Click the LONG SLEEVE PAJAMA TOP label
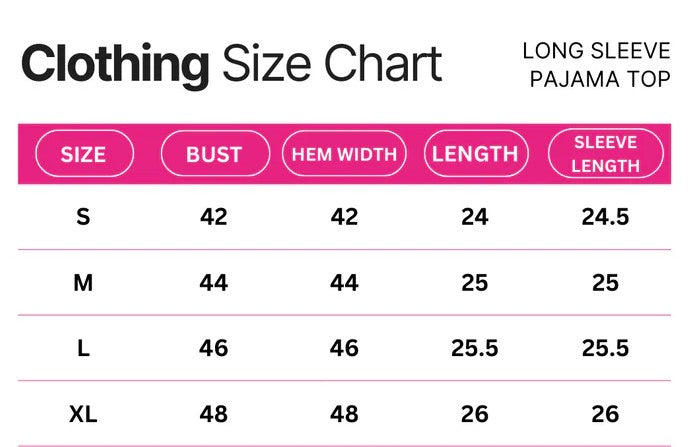The image size is (690, 447). 595,64
